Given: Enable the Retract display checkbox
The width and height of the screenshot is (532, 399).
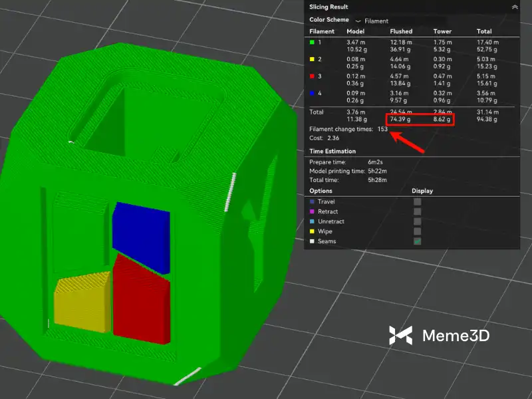Looking at the screenshot, I should point(418,211).
